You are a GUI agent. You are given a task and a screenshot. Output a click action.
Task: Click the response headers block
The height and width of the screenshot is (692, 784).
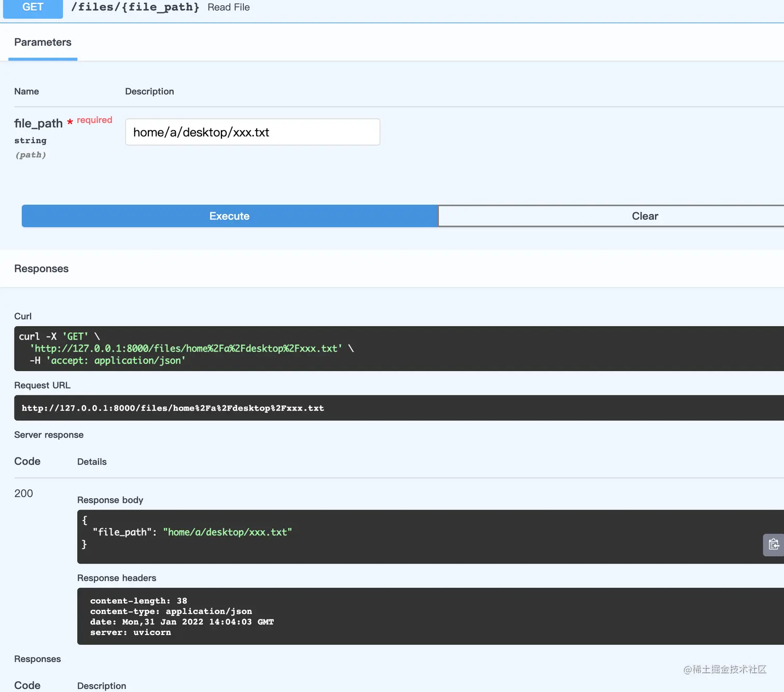pyautogui.click(x=430, y=616)
